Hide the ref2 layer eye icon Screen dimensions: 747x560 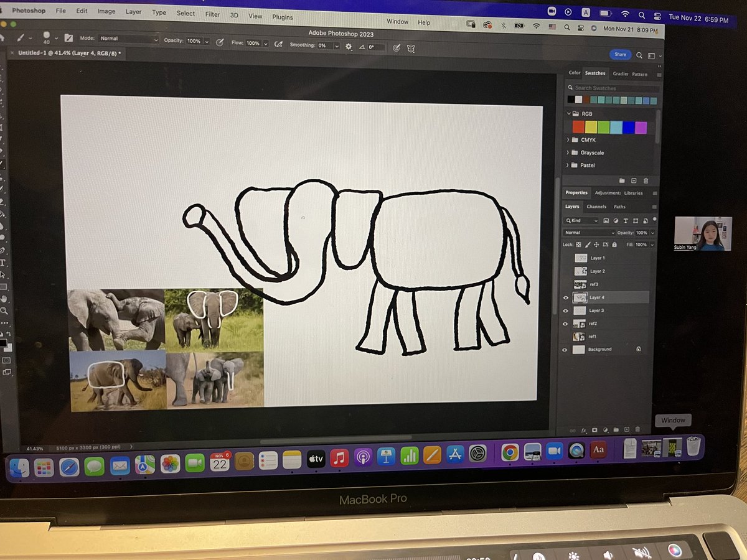566,324
